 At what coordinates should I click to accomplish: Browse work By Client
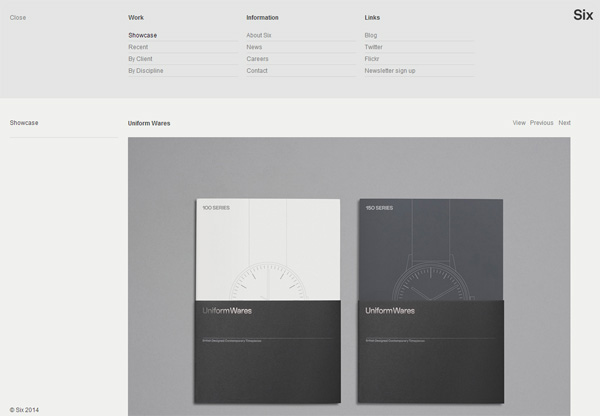140,59
